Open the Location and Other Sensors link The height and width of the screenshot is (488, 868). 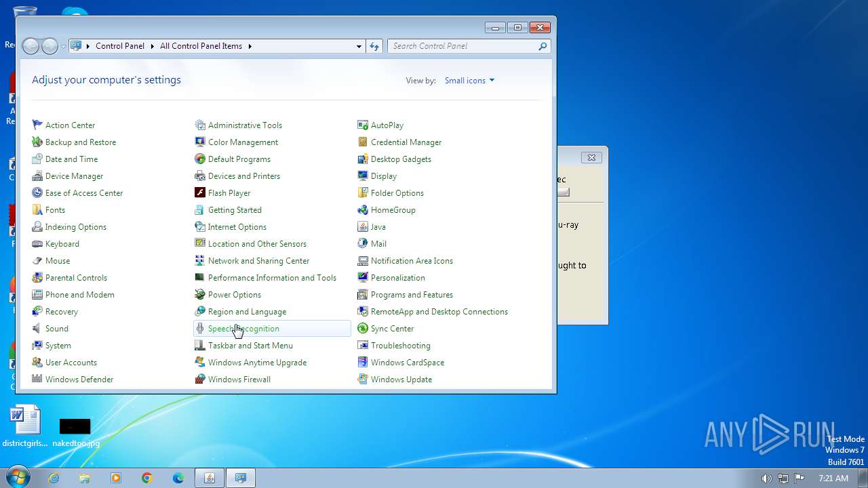(257, 243)
